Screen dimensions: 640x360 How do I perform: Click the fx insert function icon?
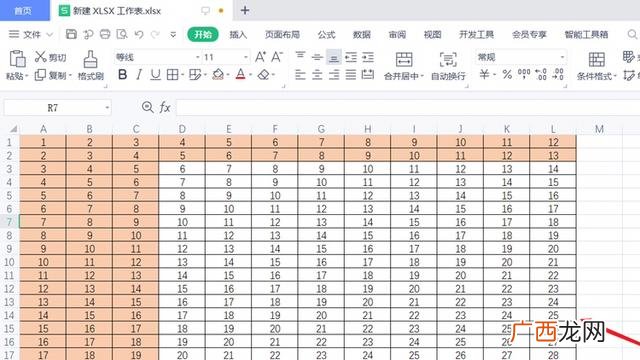[x=164, y=107]
